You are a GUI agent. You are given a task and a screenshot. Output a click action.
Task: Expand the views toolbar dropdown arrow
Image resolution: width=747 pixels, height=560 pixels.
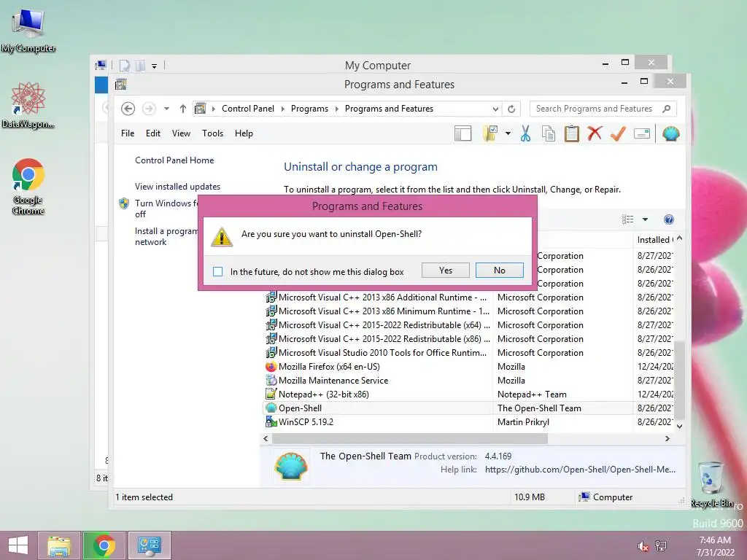508,134
